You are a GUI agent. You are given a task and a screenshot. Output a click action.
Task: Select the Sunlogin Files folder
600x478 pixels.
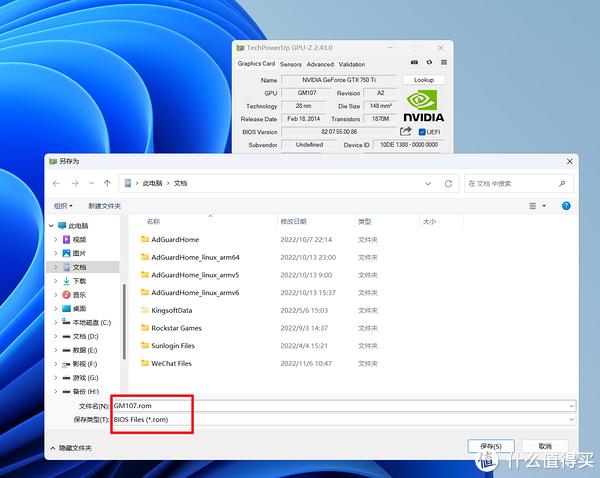[x=173, y=346]
